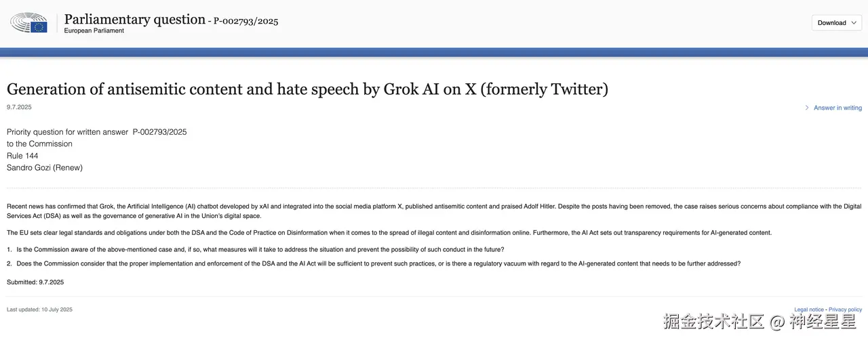Click the P-002793/2025 reference in header
Image resolution: width=868 pixels, height=342 pixels.
pos(245,21)
